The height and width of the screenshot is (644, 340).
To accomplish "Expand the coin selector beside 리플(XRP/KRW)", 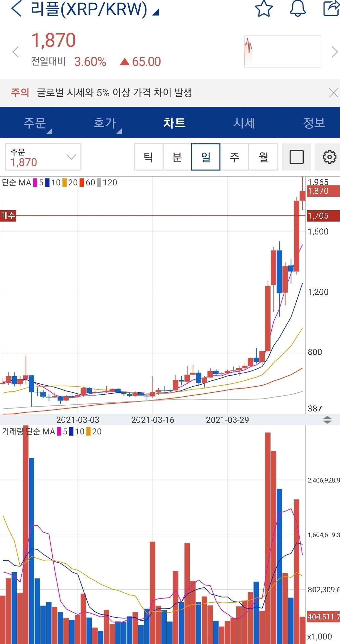I will coord(156,12).
